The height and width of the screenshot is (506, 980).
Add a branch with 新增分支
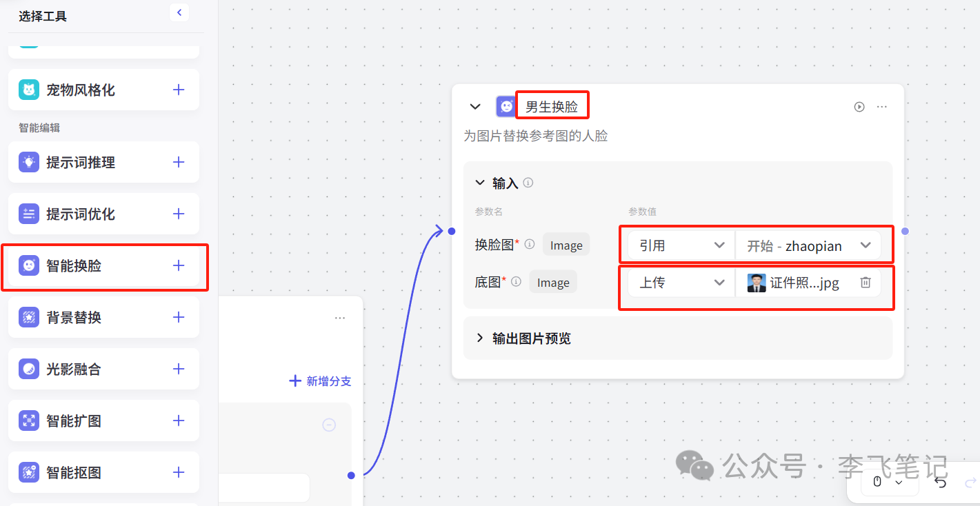pyautogui.click(x=319, y=381)
